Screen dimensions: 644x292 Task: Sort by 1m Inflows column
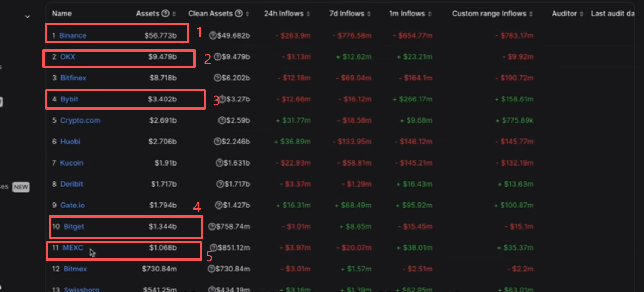[429, 14]
